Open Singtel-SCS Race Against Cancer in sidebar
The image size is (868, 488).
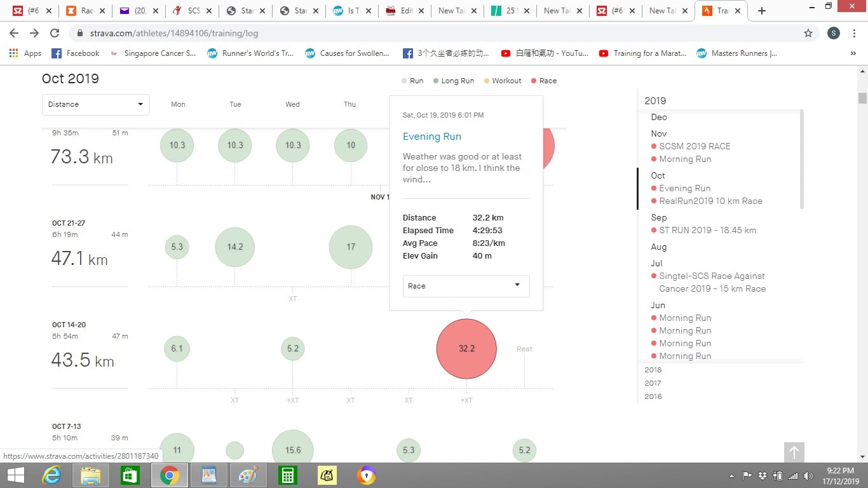pyautogui.click(x=712, y=282)
